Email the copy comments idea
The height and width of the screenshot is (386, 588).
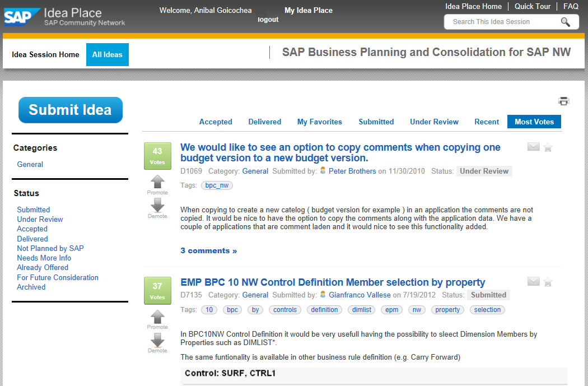pos(533,147)
